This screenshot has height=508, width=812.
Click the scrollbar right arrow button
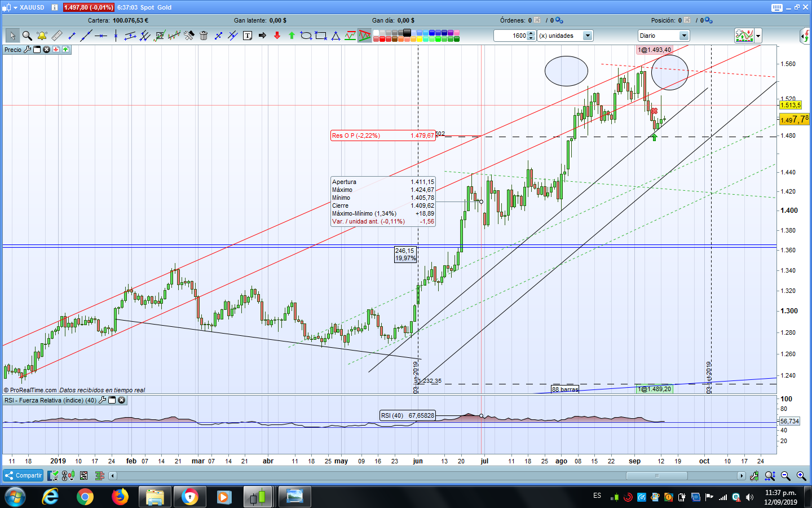click(x=742, y=476)
